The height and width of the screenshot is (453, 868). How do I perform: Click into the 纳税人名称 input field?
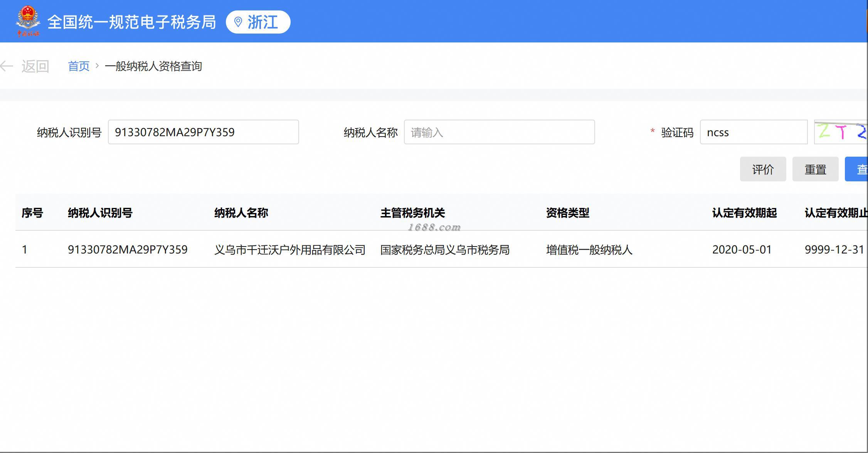499,132
